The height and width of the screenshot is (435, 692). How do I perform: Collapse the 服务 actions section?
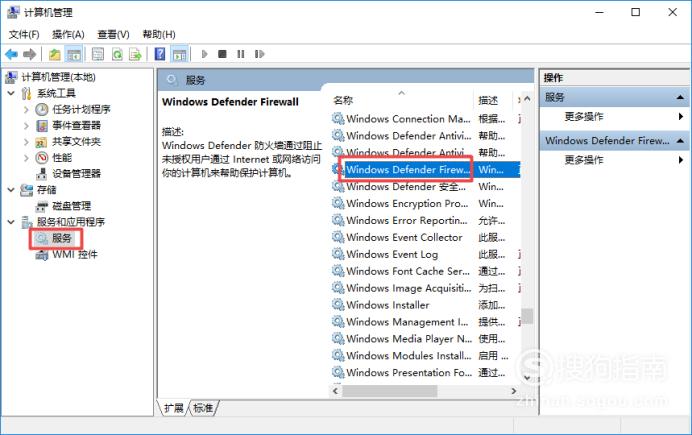680,98
